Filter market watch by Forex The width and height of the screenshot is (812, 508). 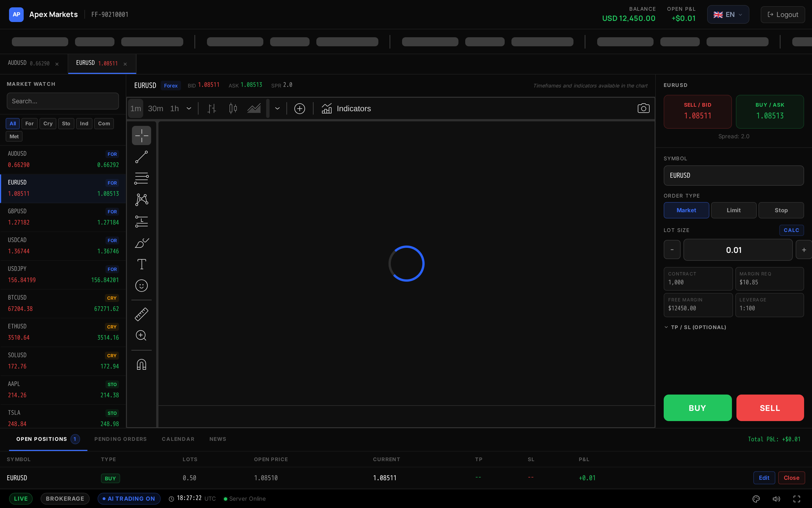point(30,124)
